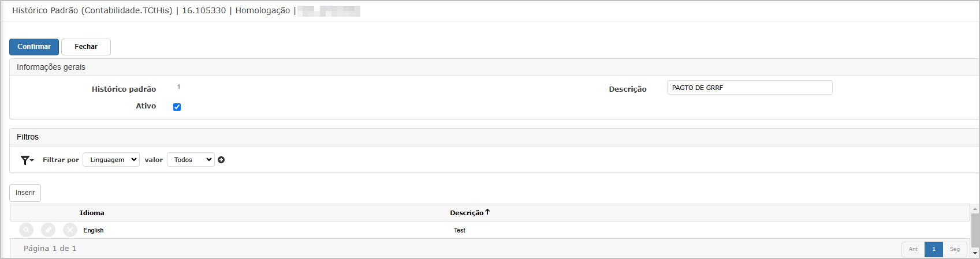The width and height of the screenshot is (980, 259).
Task: Click the Seg next page button
Action: point(955,249)
